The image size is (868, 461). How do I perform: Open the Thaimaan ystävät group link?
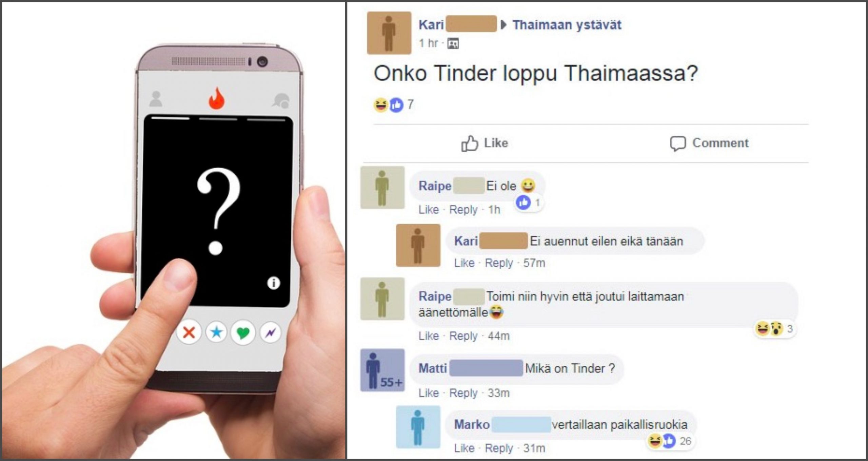coord(567,25)
